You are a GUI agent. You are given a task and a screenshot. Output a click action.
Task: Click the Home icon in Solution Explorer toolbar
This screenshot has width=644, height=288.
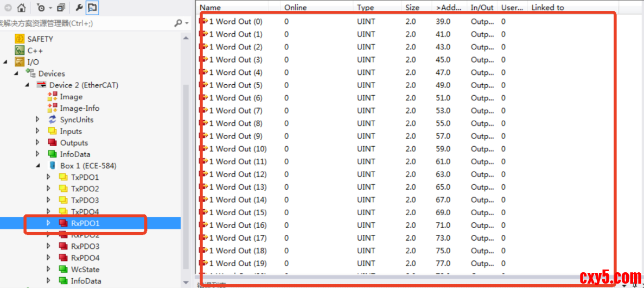(22, 8)
